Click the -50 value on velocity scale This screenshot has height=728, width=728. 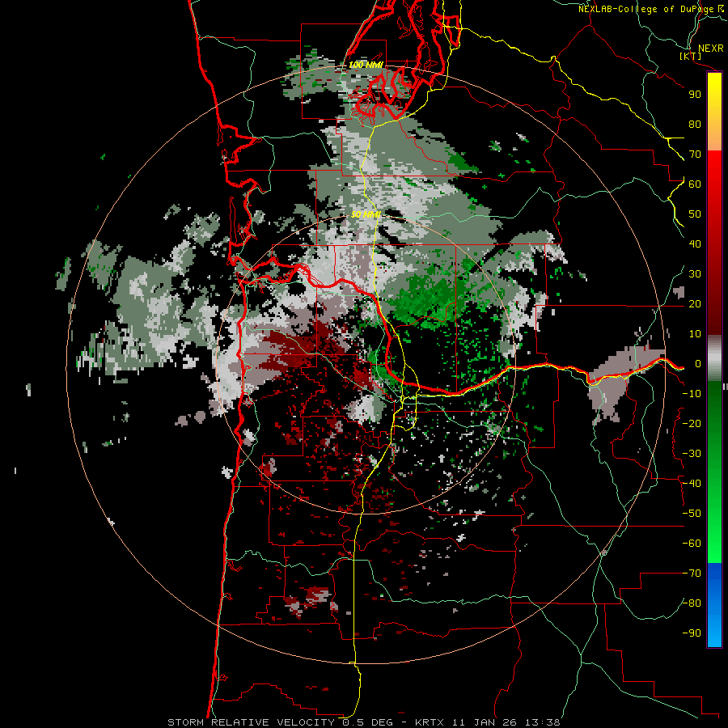[692, 514]
